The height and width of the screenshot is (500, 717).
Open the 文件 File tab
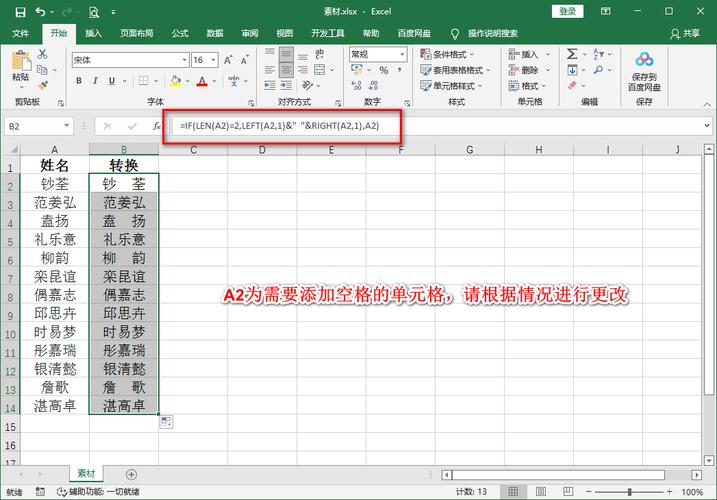(x=20, y=33)
